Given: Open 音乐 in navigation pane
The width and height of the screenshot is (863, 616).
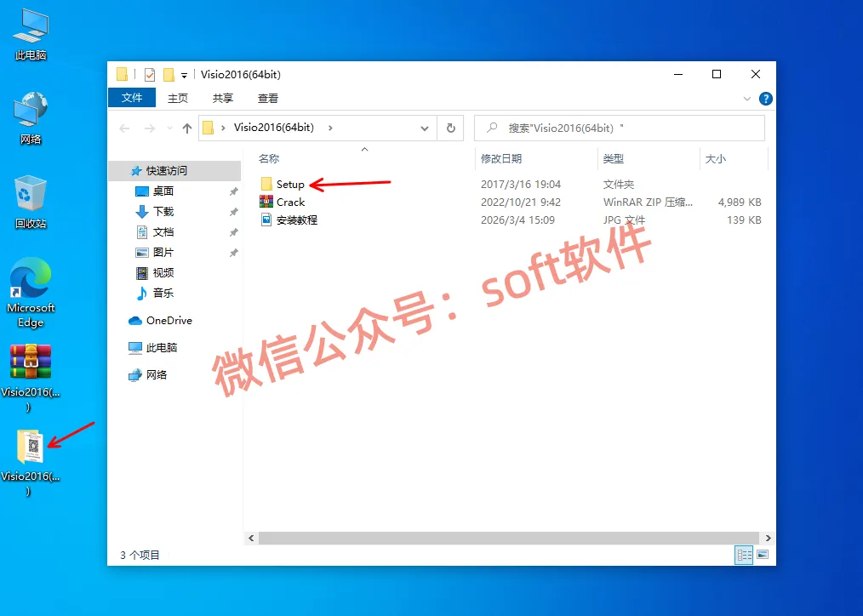Looking at the screenshot, I should click(163, 294).
